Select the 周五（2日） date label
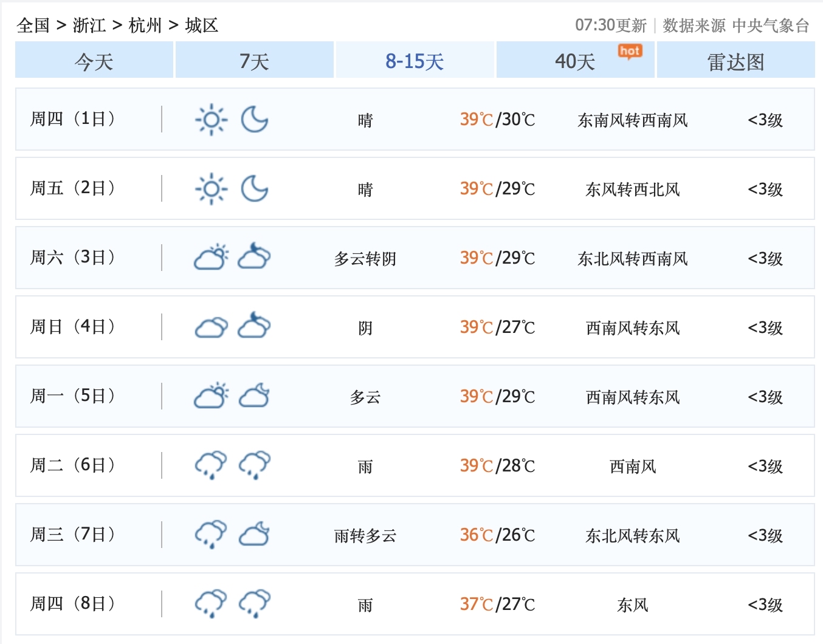Viewport: 823px width, 644px height. tap(72, 188)
